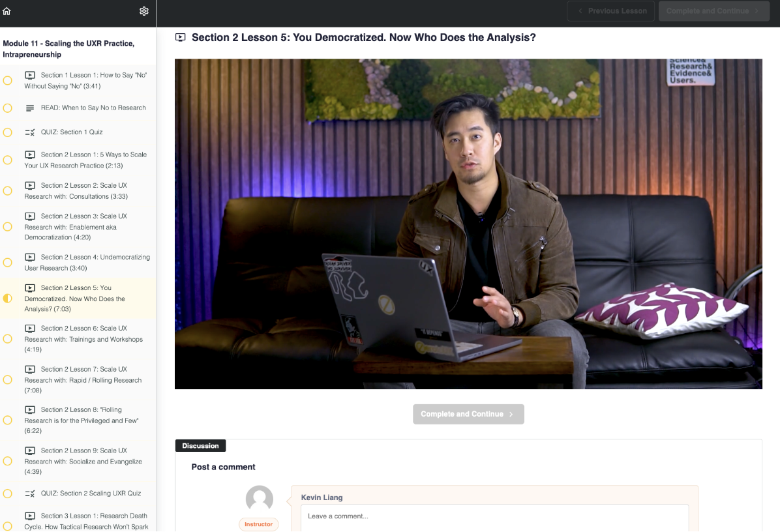Open Section 2 Lesson 1: 5 Ways to Scale
780x532 pixels.
[78, 160]
